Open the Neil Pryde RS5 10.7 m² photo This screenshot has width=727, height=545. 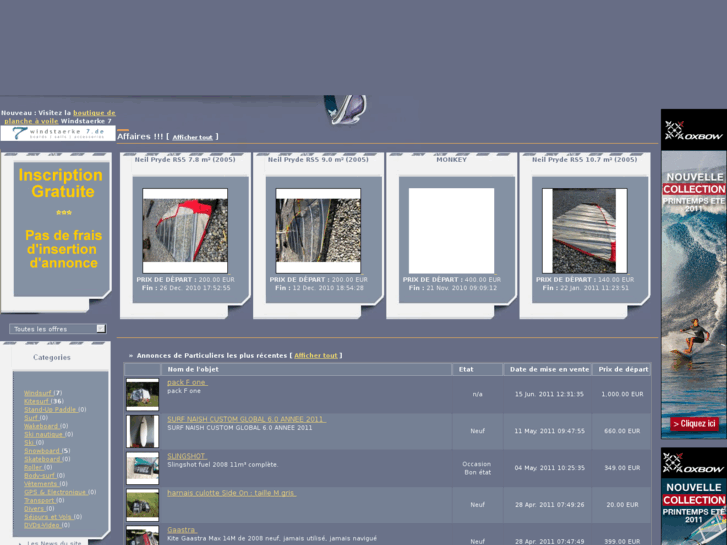pos(584,230)
